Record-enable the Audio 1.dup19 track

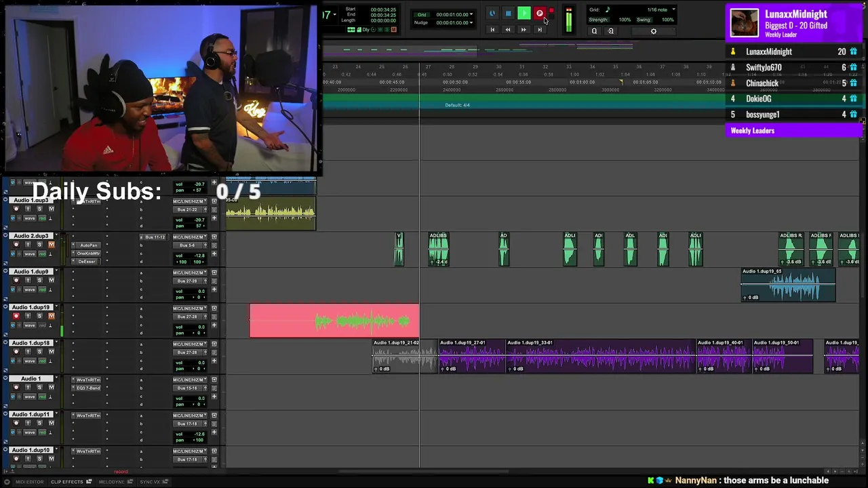(16, 317)
